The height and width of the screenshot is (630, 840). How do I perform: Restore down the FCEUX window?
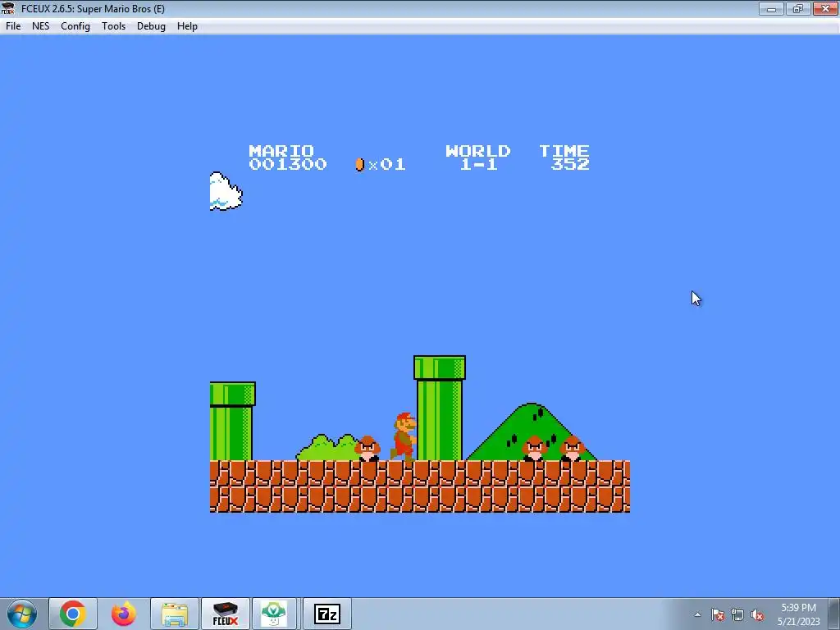797,8
